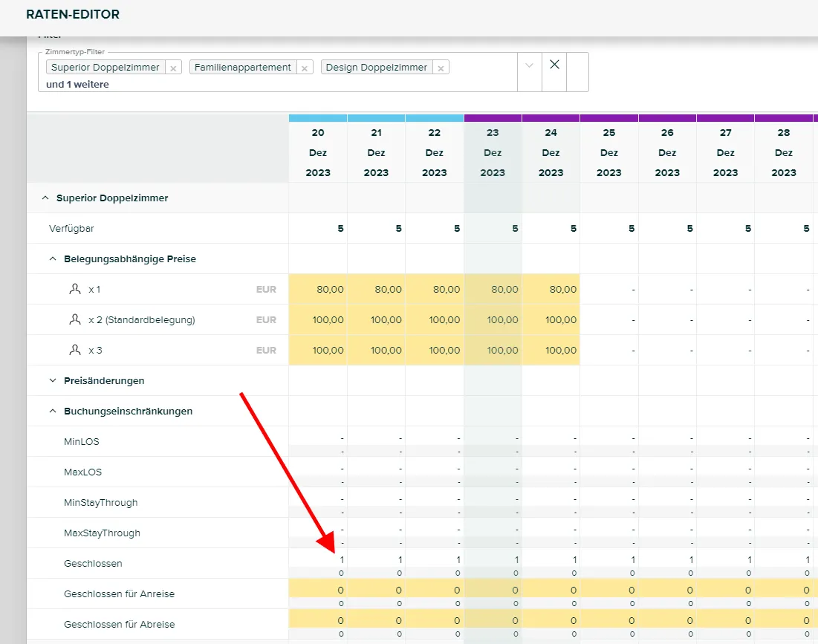
Task: Click the Geschlossen für Abreise row label
Action: click(119, 624)
